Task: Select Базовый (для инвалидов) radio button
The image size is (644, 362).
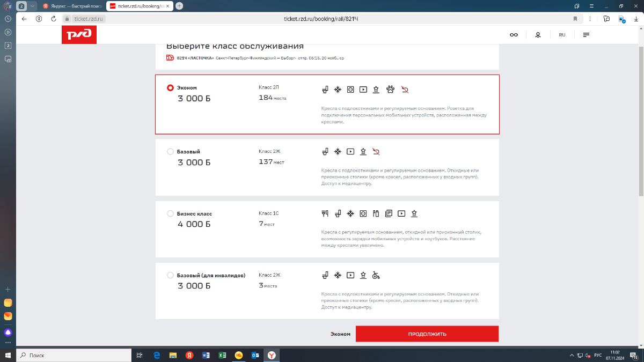Action: (x=171, y=276)
